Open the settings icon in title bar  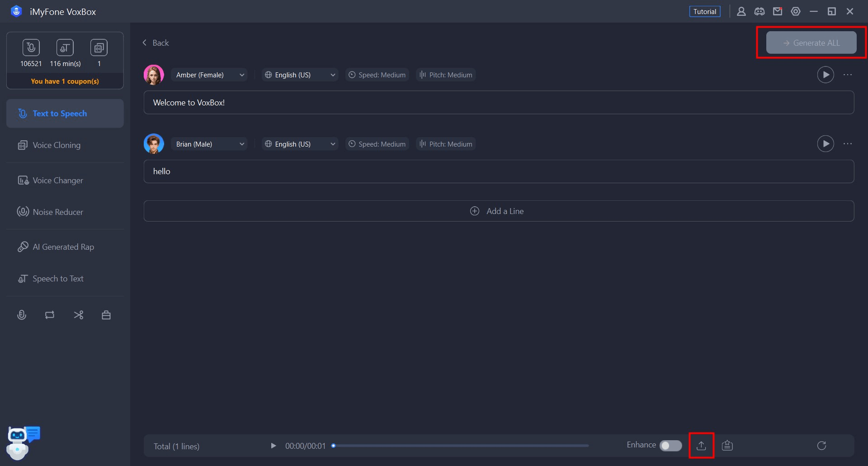[x=796, y=11]
